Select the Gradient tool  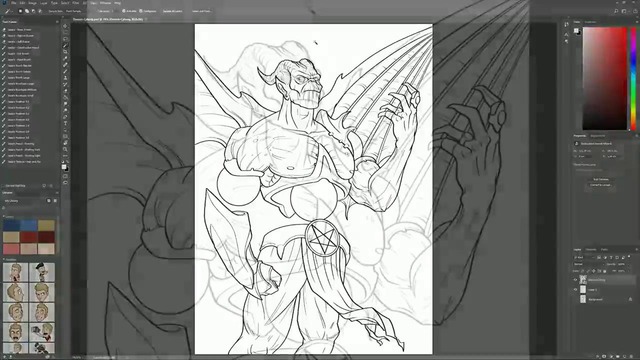pyautogui.click(x=65, y=97)
